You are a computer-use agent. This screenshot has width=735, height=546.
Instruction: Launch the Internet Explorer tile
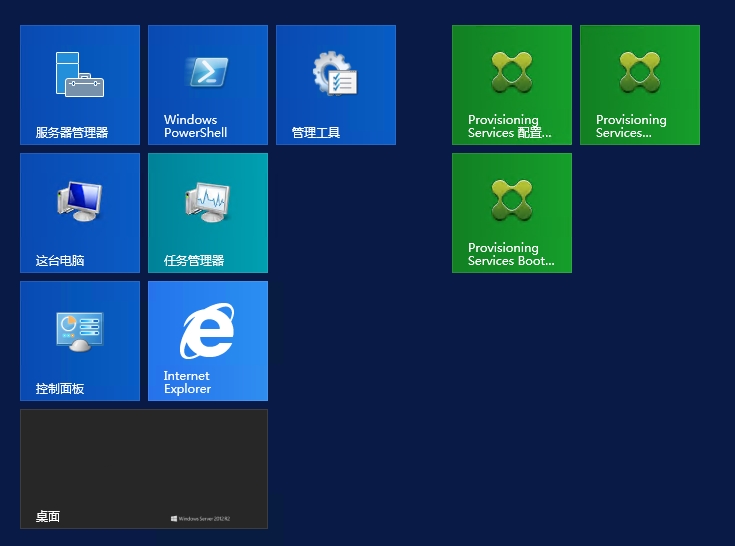pyautogui.click(x=208, y=341)
